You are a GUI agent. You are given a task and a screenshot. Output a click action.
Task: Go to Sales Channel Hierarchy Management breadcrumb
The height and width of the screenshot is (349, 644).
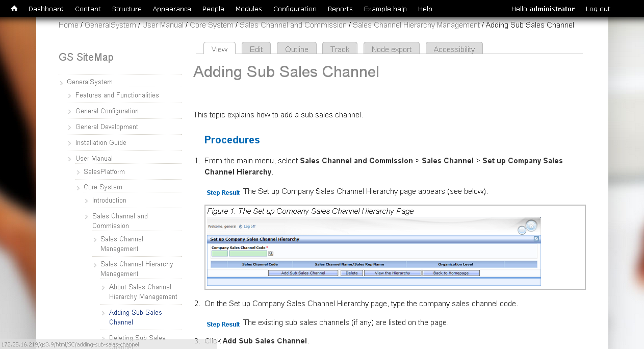click(416, 25)
